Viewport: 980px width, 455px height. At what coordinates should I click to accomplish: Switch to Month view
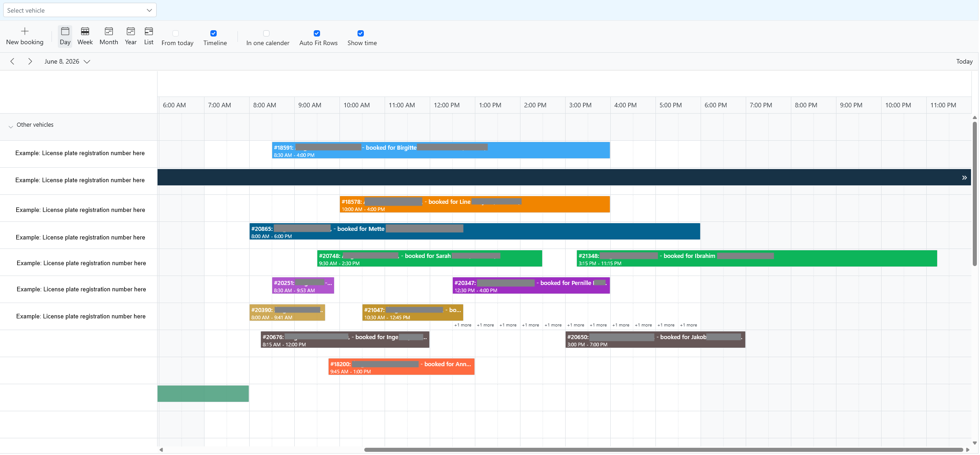coord(109,37)
